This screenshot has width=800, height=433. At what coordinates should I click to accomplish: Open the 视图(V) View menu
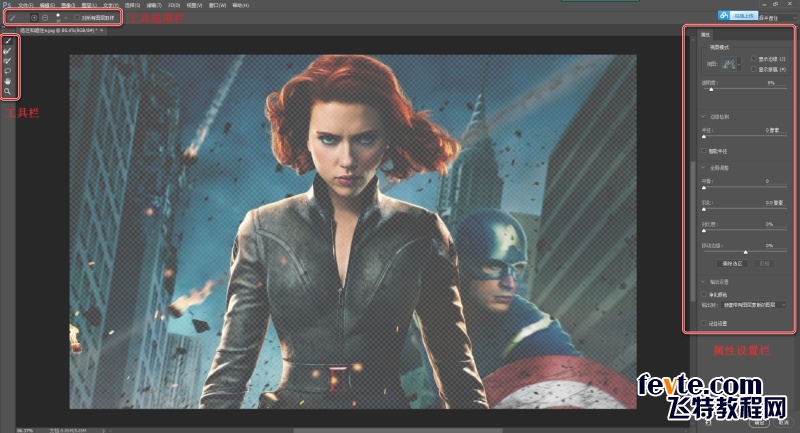(194, 5)
